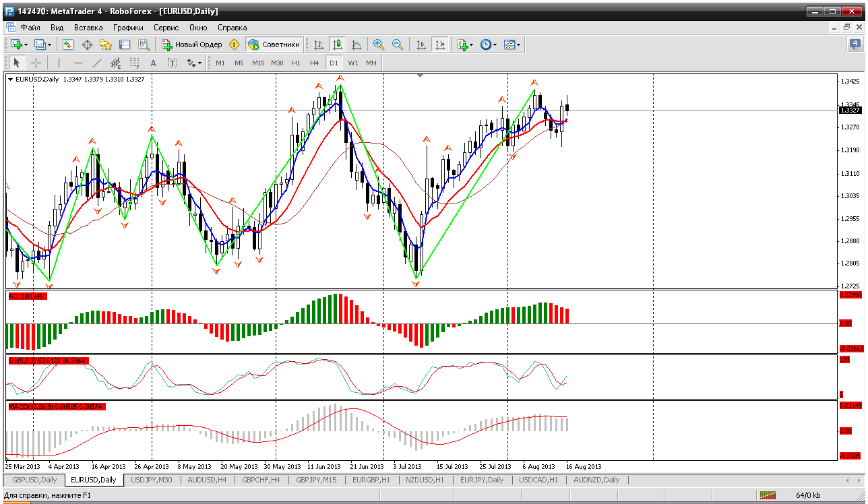Open the chat notifications icon showing 4
Viewport: 868px width, 504px height.
tap(855, 44)
